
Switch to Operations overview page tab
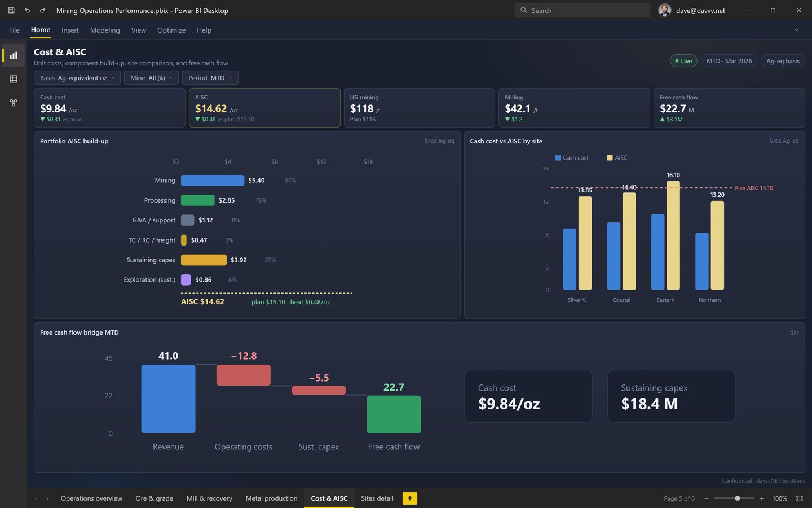pos(91,498)
